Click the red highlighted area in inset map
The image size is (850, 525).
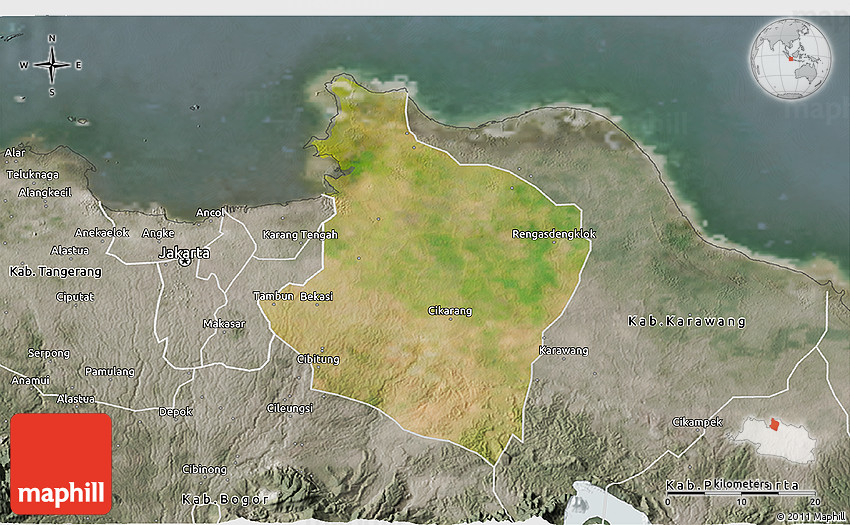pyautogui.click(x=773, y=424)
